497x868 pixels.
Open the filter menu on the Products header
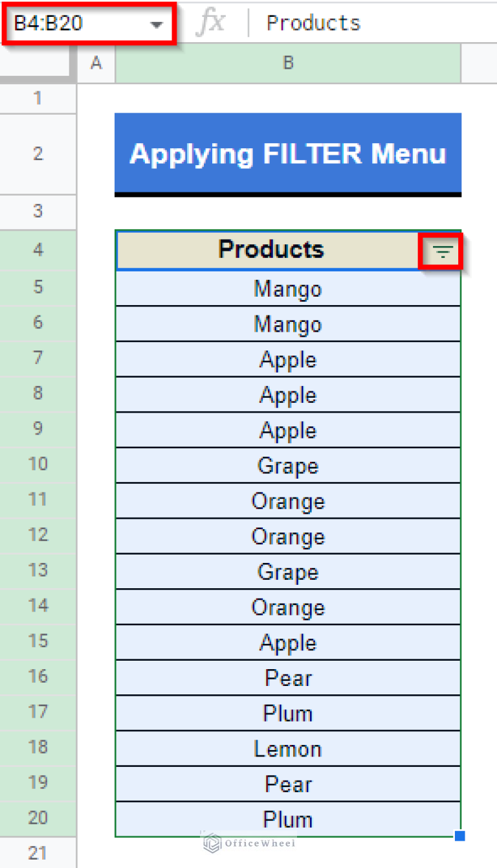pos(441,252)
